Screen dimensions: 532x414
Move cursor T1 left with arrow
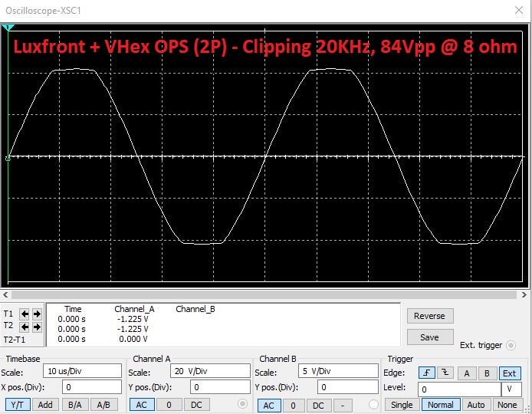point(25,314)
